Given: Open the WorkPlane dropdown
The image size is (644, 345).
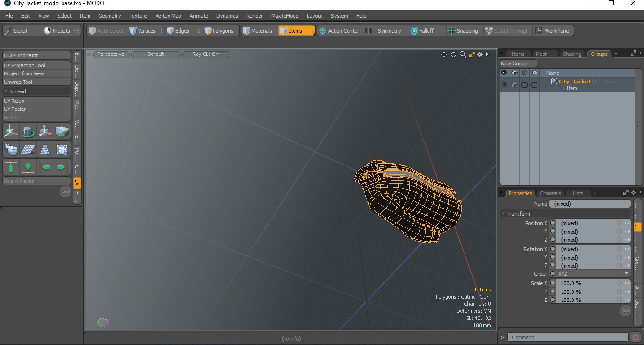Looking at the screenshot, I should click(x=552, y=31).
